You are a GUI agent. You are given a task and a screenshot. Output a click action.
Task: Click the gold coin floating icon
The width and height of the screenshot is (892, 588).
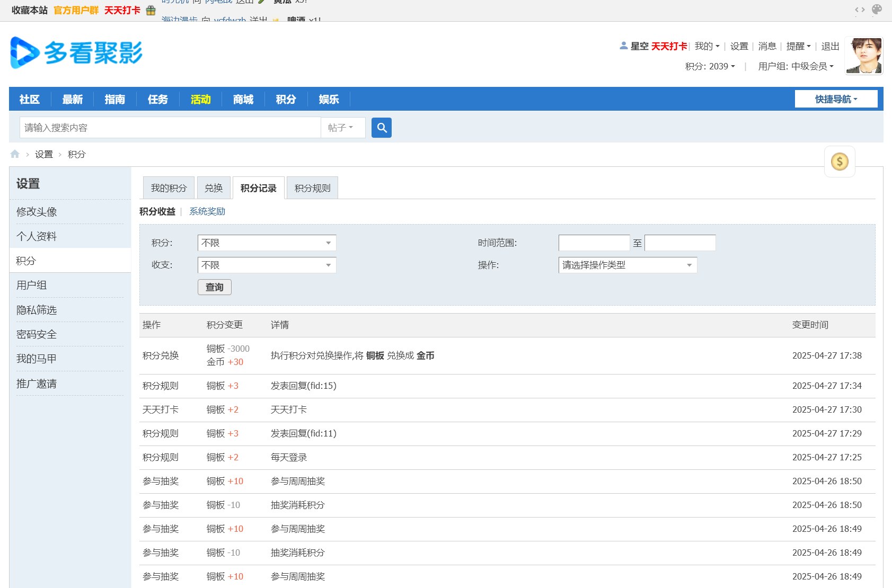coord(840,162)
